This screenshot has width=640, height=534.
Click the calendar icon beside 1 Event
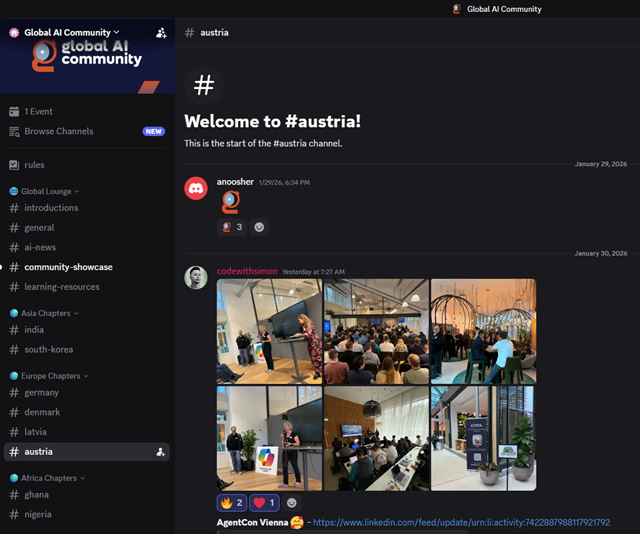pos(14,111)
